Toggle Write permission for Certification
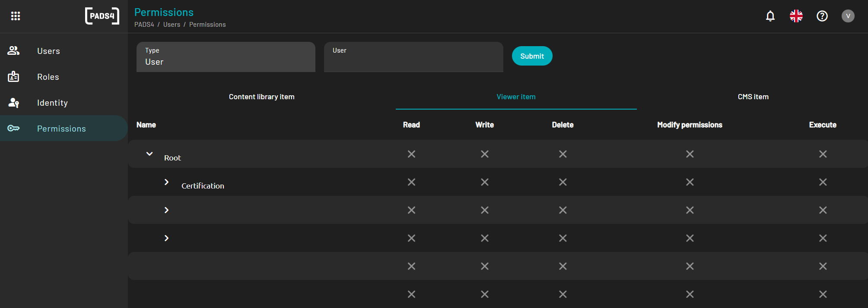This screenshot has width=868, height=308. (485, 182)
